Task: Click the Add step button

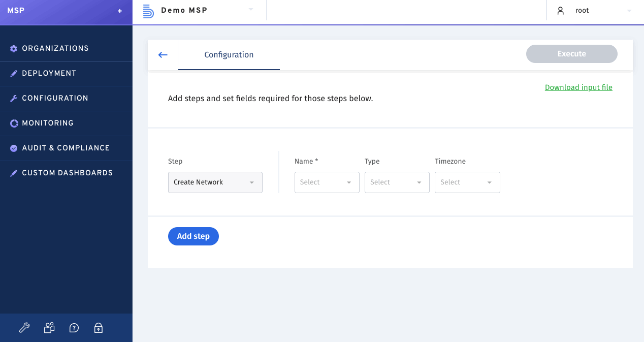Action: (194, 236)
